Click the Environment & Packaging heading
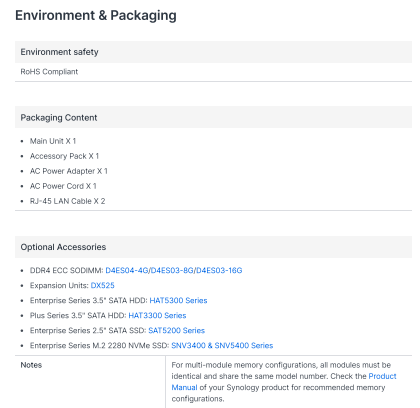This screenshot has width=420, height=408. click(x=96, y=15)
